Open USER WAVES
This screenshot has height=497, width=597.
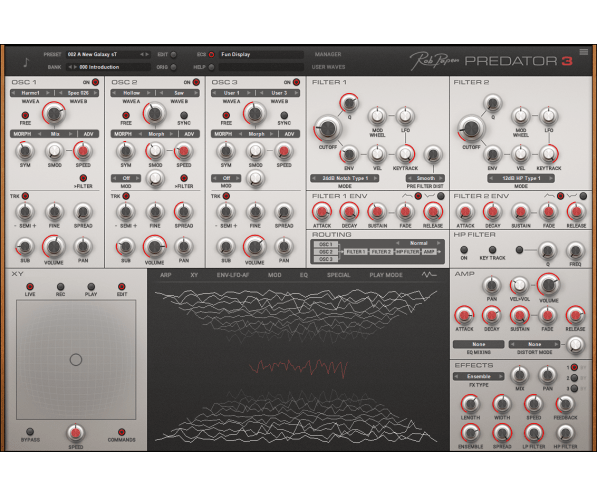[328, 67]
